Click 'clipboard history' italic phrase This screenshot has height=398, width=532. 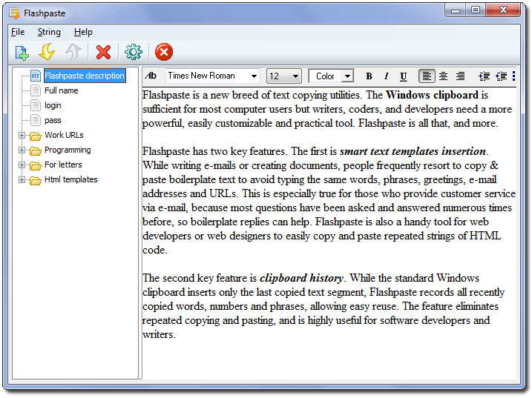[301, 278]
